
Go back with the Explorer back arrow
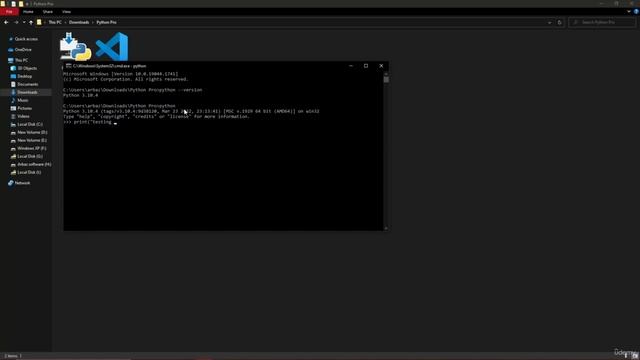point(6,22)
